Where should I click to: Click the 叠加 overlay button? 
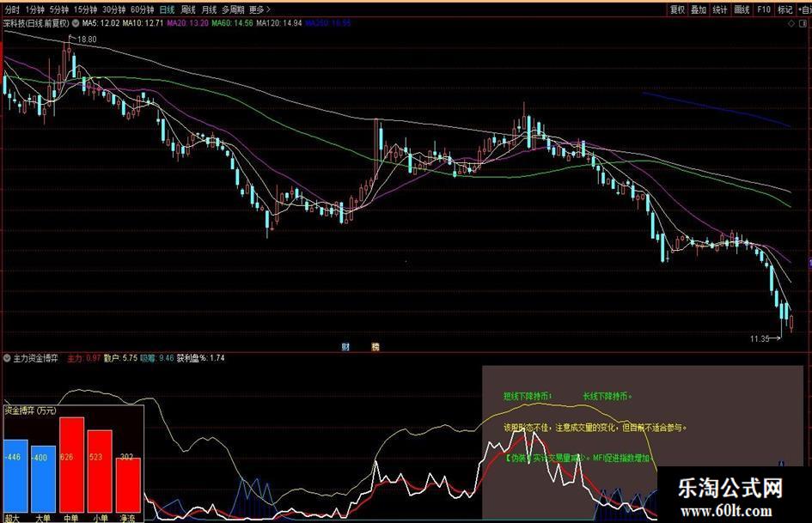pyautogui.click(x=698, y=9)
